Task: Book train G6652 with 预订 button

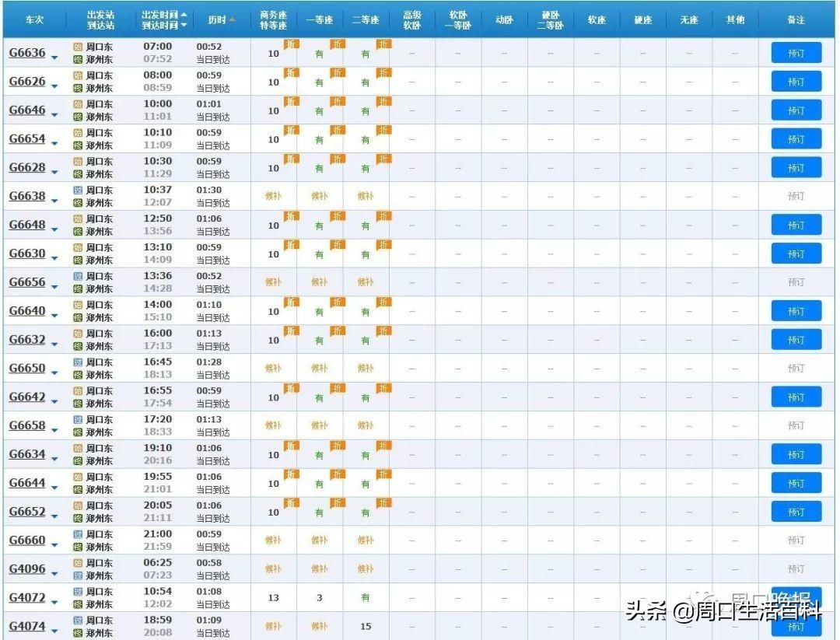Action: click(x=796, y=512)
